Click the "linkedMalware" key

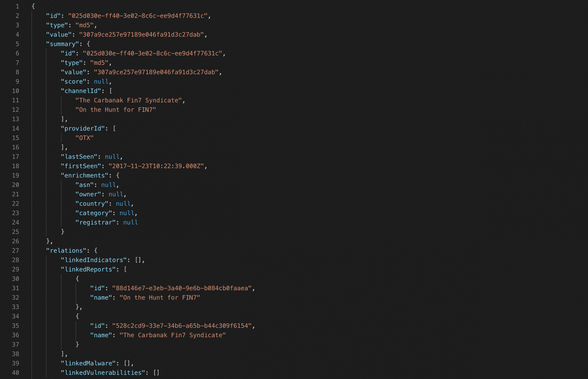(x=88, y=363)
